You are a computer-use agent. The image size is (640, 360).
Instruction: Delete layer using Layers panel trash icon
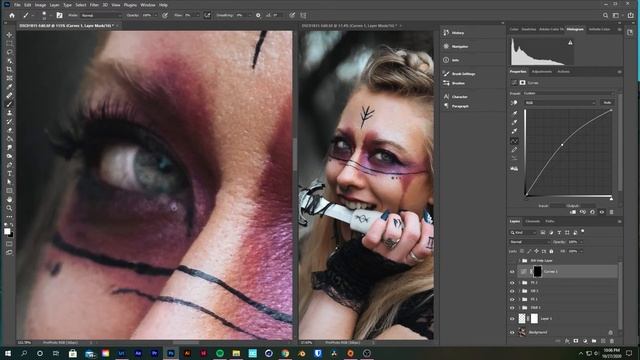point(612,341)
